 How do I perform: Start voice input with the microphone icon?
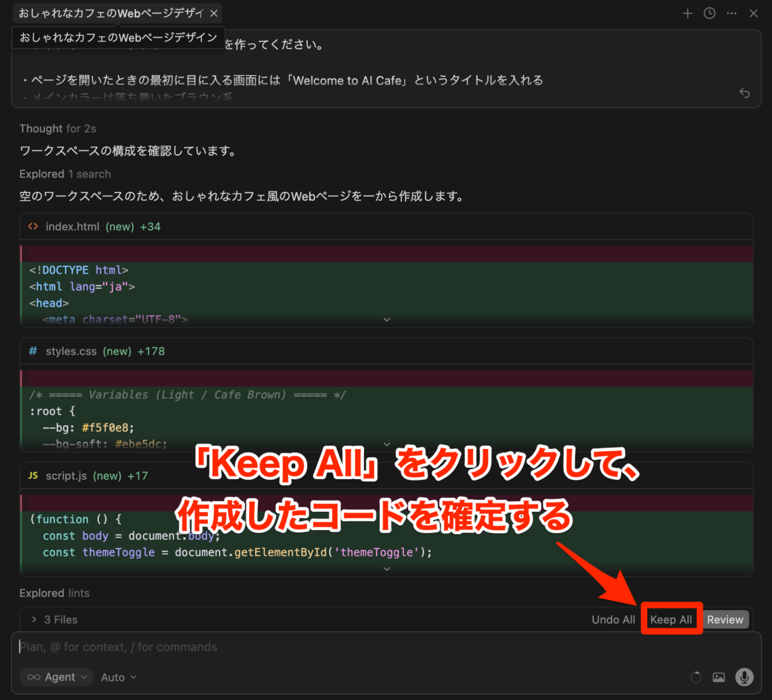[744, 677]
